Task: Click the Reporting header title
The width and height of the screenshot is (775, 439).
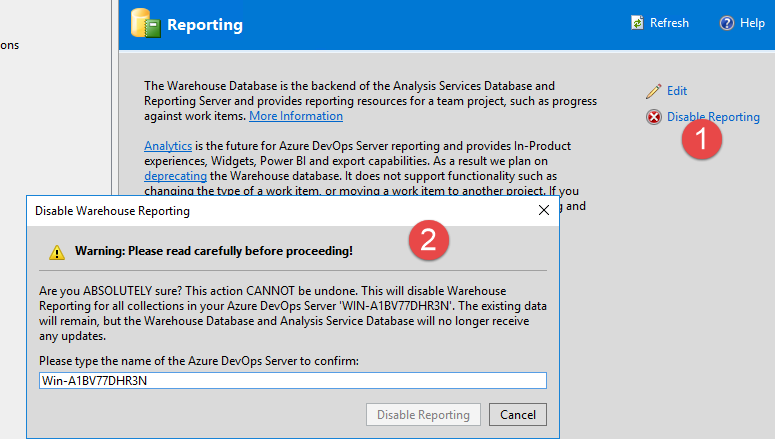Action: click(x=205, y=24)
